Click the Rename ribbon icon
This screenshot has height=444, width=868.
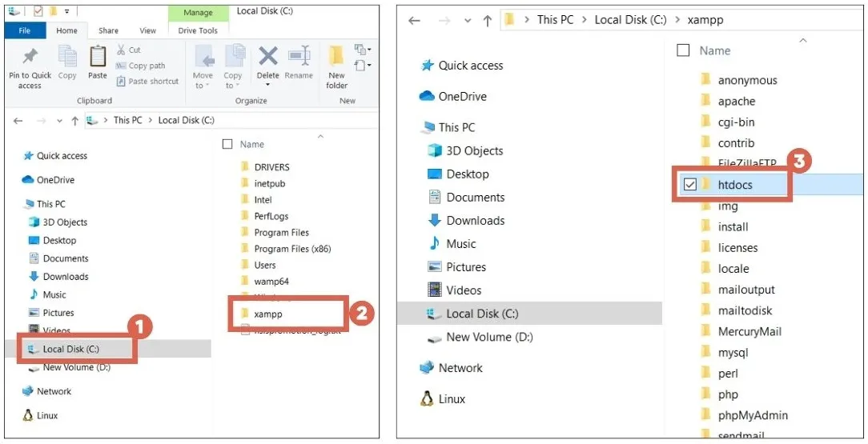(x=299, y=56)
